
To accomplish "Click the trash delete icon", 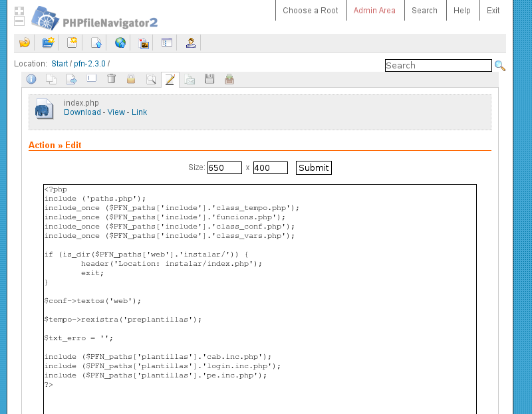I will point(111,80).
